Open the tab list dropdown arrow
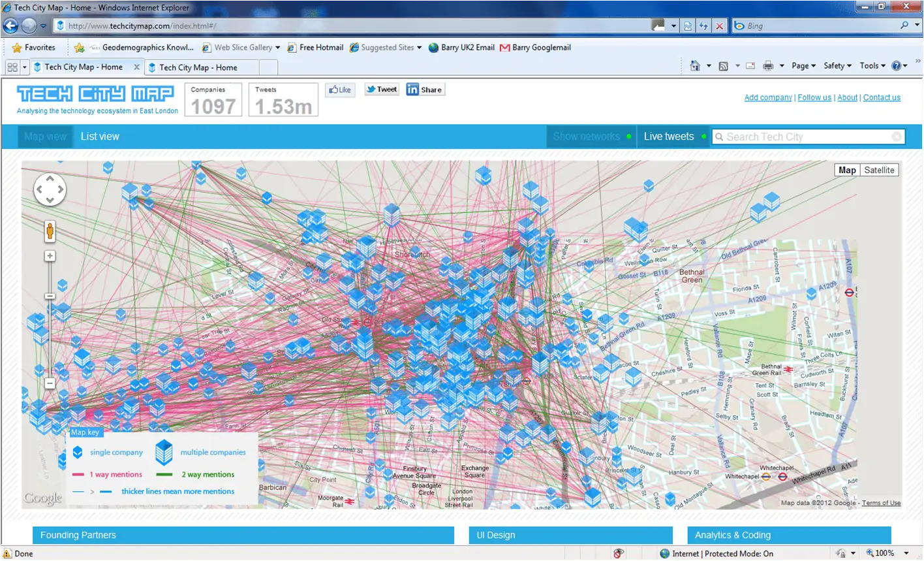This screenshot has width=924, height=561. 25,67
